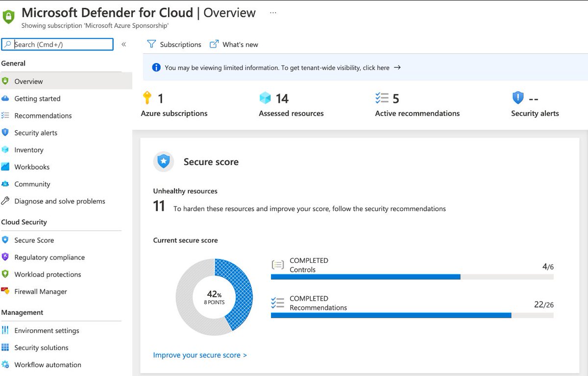588x376 pixels.
Task: Follow the Improve your secure score link
Action: pyautogui.click(x=200, y=354)
